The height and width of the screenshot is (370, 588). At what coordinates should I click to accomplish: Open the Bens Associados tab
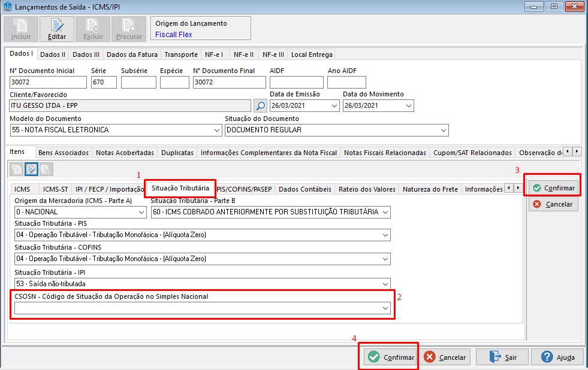(x=64, y=153)
